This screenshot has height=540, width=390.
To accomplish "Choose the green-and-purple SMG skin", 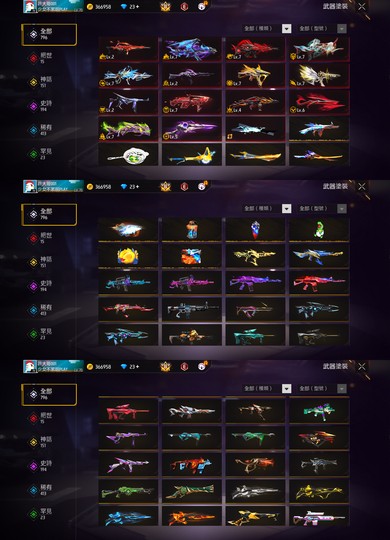I will coord(319,410).
